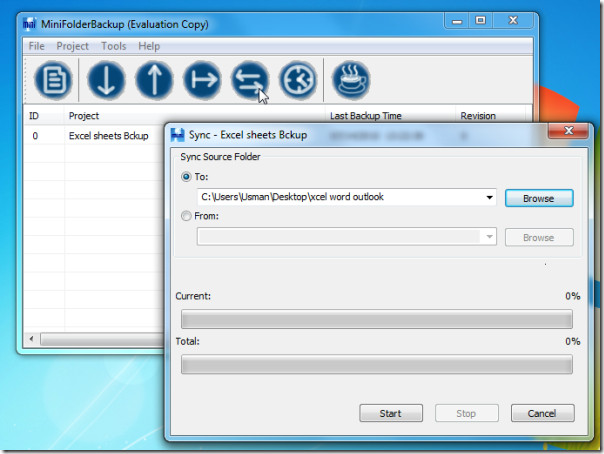Minimize the MiniFolderBackup window

tap(457, 20)
